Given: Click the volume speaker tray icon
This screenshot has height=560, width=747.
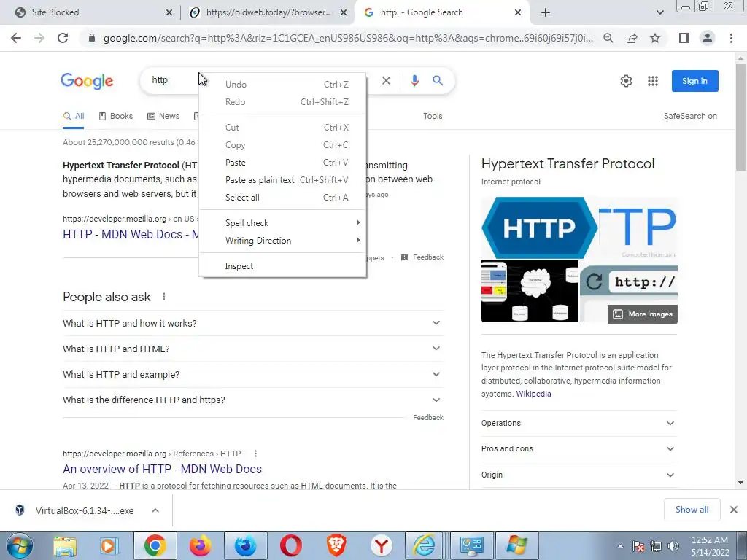Looking at the screenshot, I should [x=673, y=546].
